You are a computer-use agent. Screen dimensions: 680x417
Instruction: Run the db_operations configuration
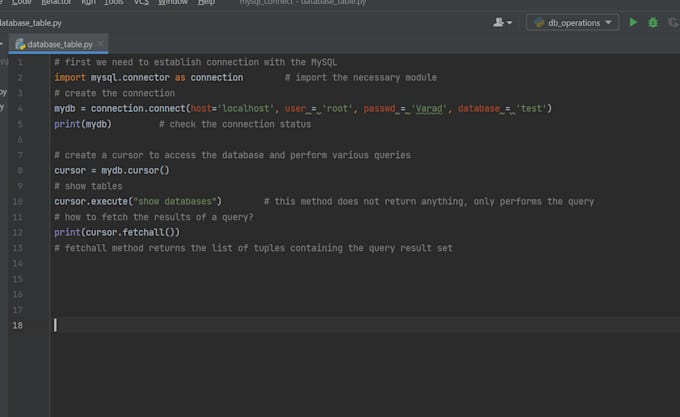[x=633, y=22]
